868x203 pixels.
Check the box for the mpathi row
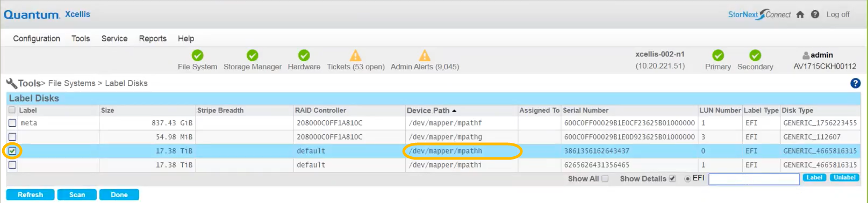pos(12,165)
